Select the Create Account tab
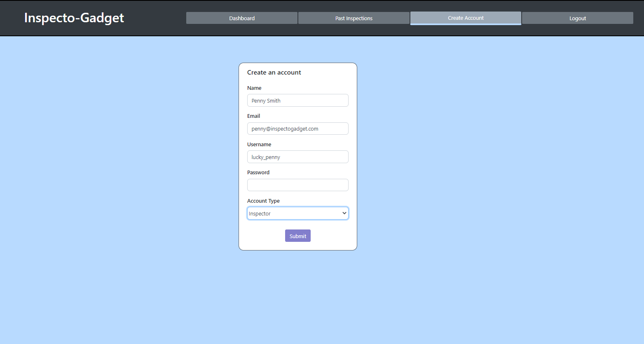Image resolution: width=644 pixels, height=344 pixels. pyautogui.click(x=466, y=18)
